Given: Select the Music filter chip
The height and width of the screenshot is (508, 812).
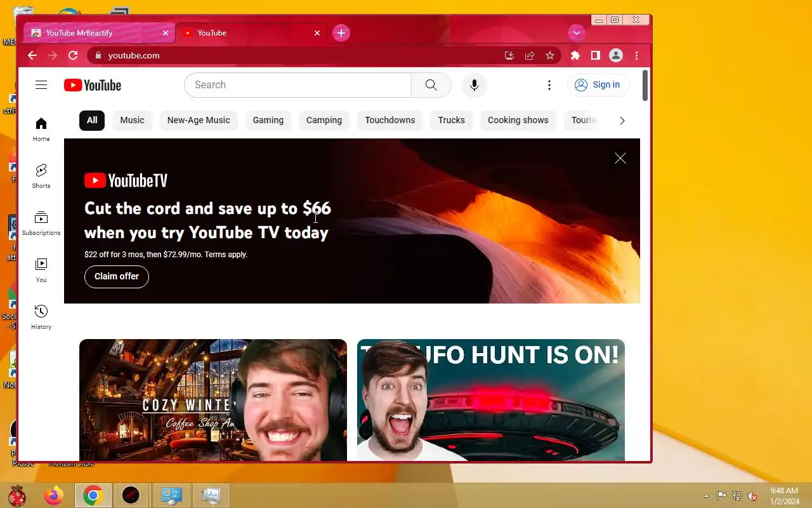Looking at the screenshot, I should 132,120.
